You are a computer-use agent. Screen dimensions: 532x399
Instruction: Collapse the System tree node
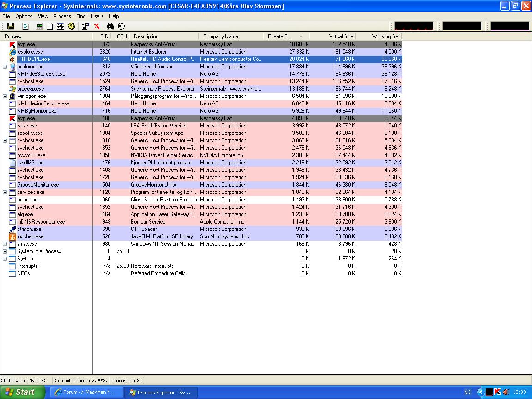(5, 259)
